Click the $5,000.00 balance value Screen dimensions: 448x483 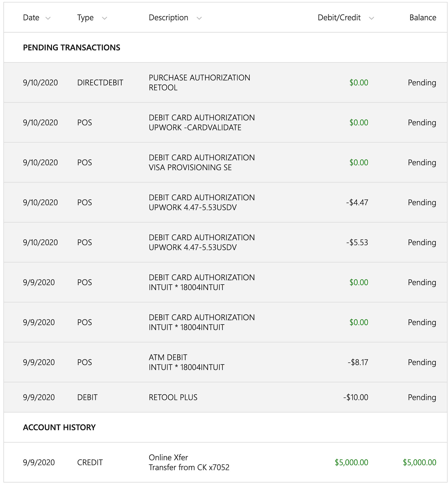pos(420,462)
